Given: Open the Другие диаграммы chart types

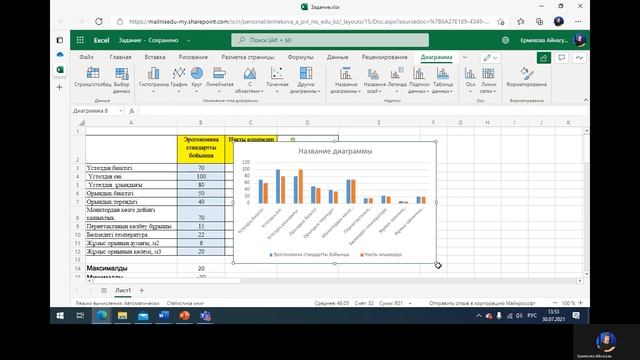Looking at the screenshot, I should [305, 80].
